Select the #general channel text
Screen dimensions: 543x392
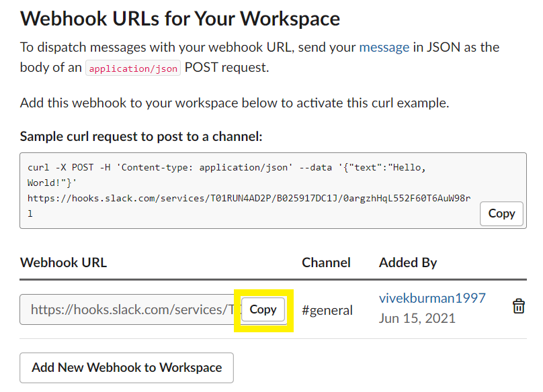(327, 310)
